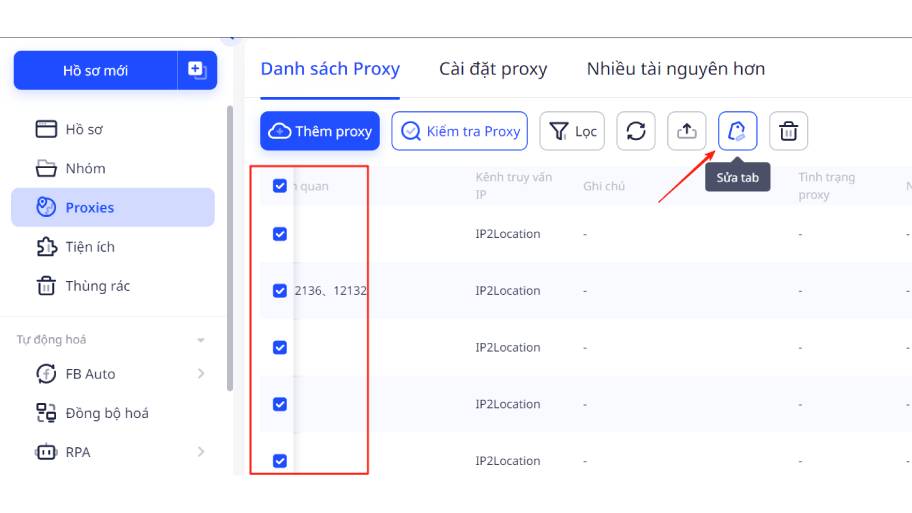The height and width of the screenshot is (513, 912).
Task: Open Thùng rác in the sidebar
Action: point(113,286)
